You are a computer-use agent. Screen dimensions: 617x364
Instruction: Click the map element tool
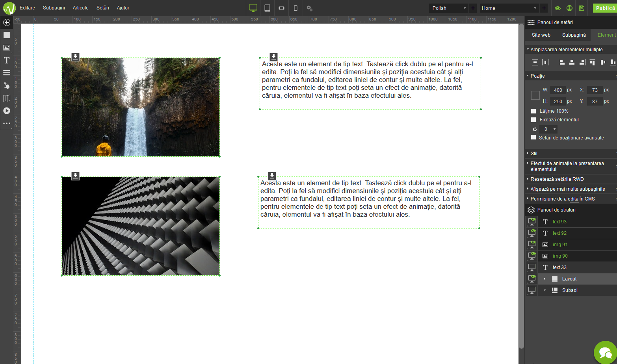[7, 98]
